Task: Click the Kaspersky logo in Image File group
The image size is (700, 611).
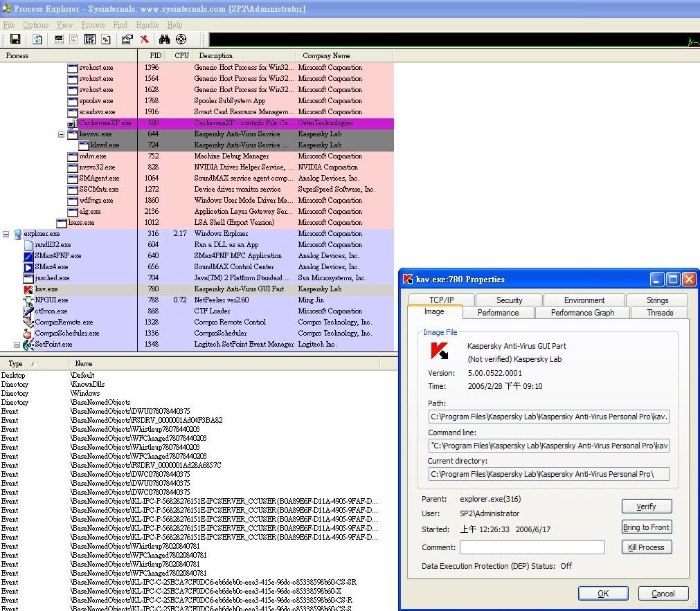Action: pyautogui.click(x=439, y=351)
